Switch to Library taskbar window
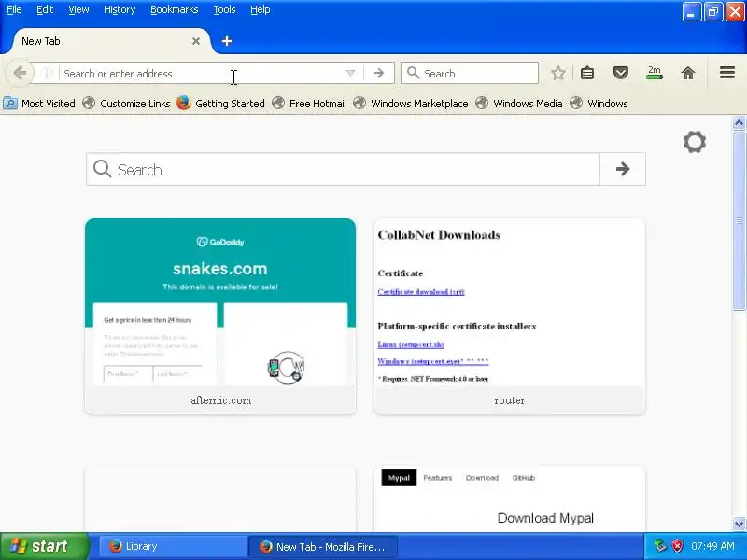This screenshot has height=560, width=747. (x=173, y=547)
